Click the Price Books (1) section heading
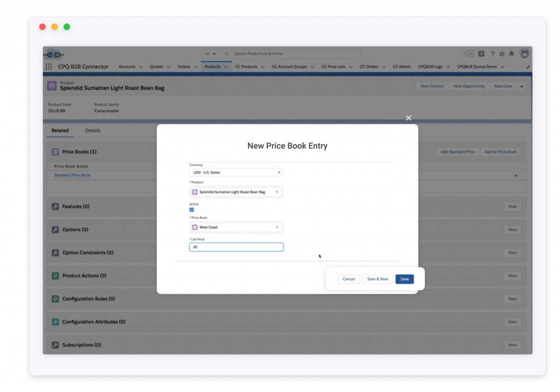This screenshot has width=560, height=392. (x=79, y=152)
